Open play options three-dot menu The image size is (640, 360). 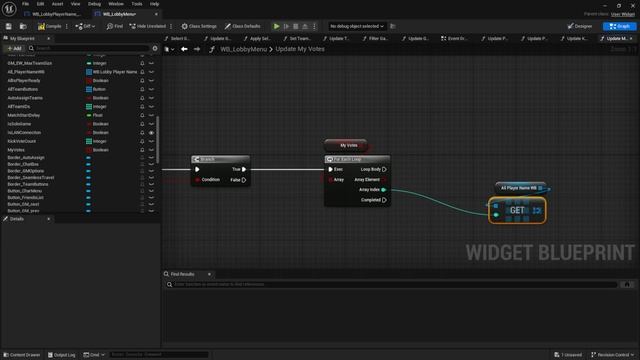click(314, 26)
